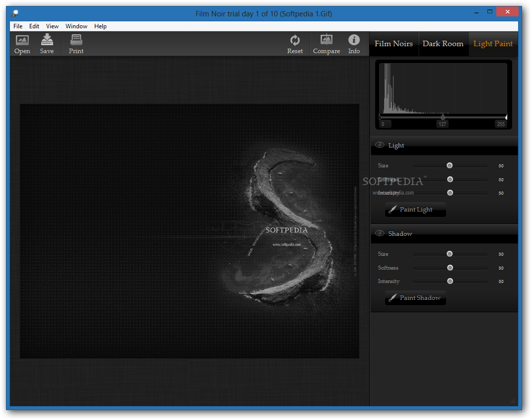The width and height of the screenshot is (532, 420).
Task: Open the Window menu
Action: (x=76, y=26)
